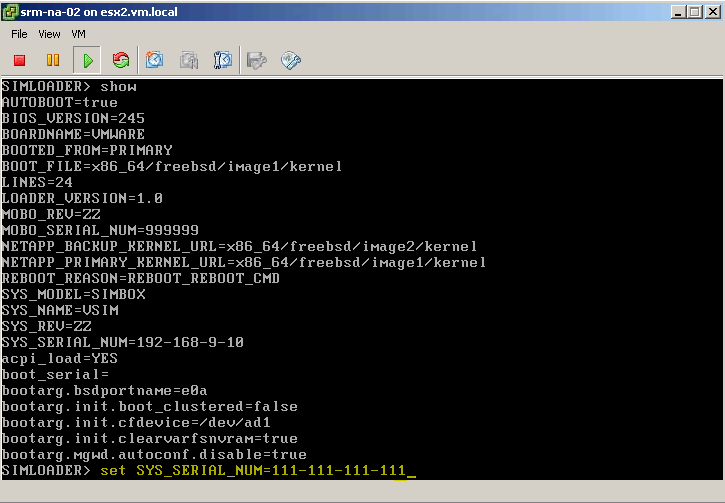This screenshot has height=503, width=725.
Task: Open the File menu
Action: tap(19, 34)
